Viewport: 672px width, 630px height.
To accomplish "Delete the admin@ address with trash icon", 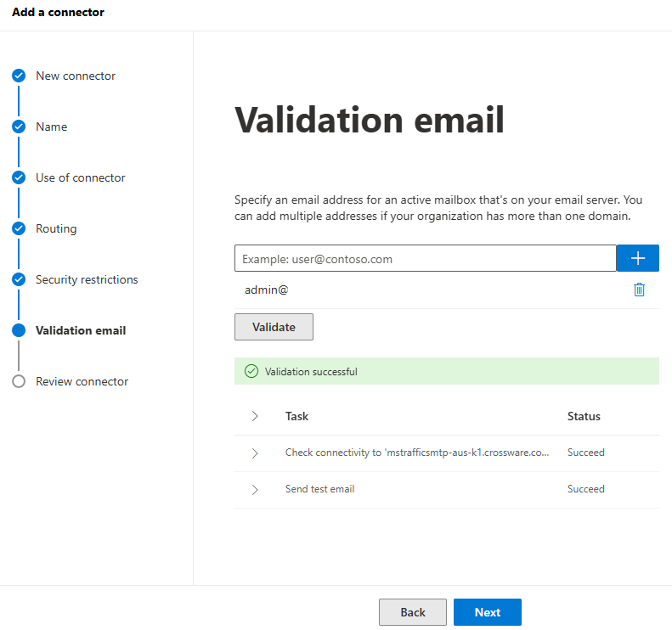I will (x=639, y=290).
